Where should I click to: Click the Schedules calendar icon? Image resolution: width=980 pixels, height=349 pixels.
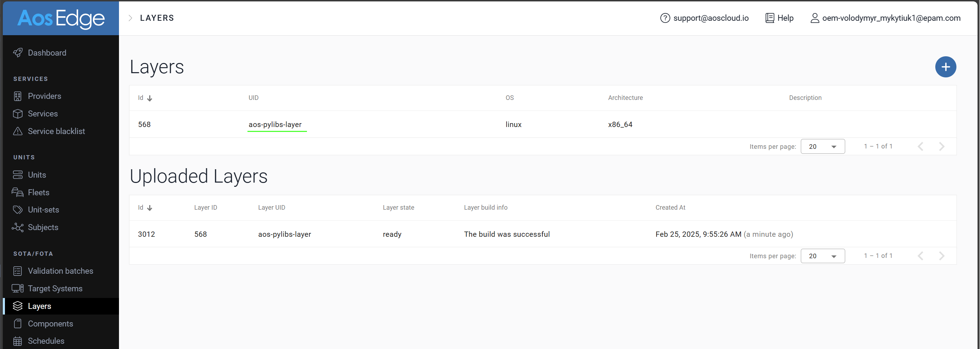point(18,341)
